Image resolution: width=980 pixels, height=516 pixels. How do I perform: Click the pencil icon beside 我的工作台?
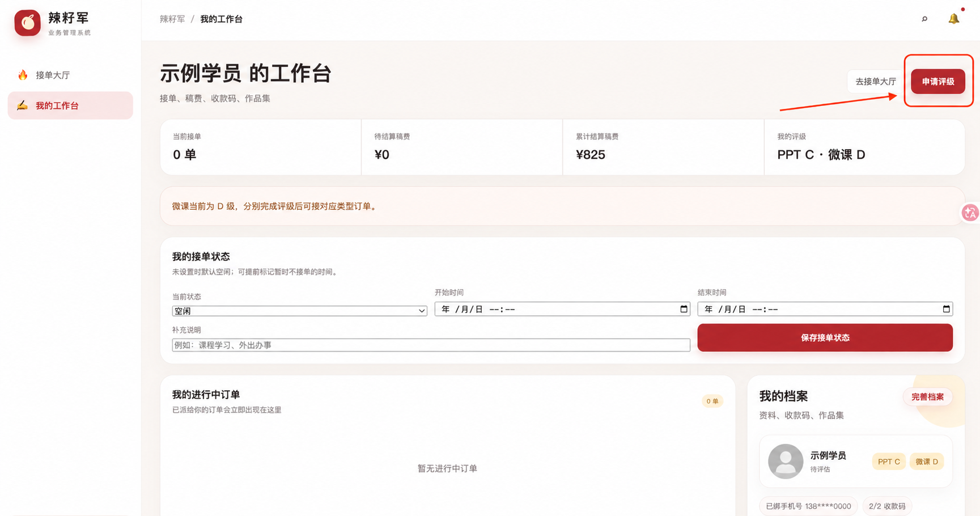click(22, 105)
